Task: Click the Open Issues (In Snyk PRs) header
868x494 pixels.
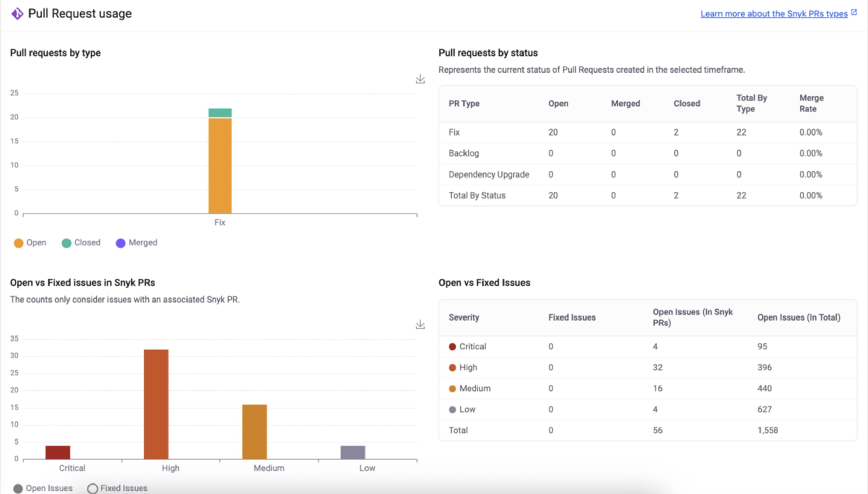Action: coord(692,317)
